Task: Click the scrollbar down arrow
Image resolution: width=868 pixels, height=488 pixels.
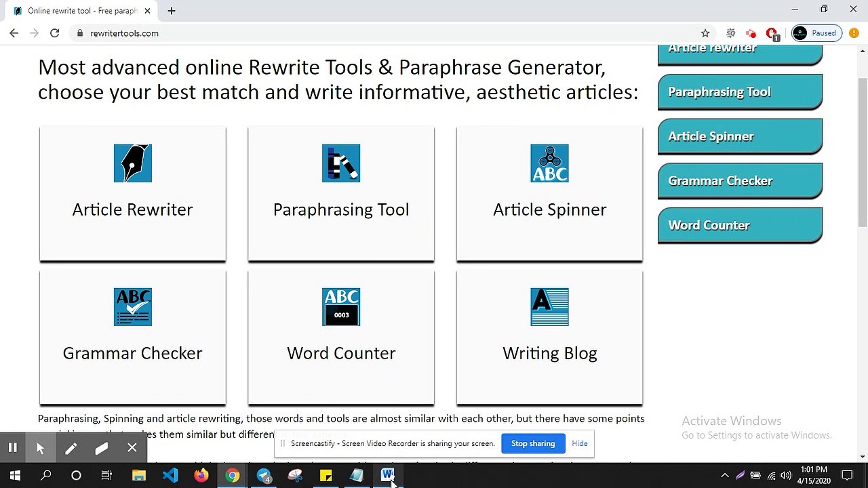Action: (x=863, y=457)
